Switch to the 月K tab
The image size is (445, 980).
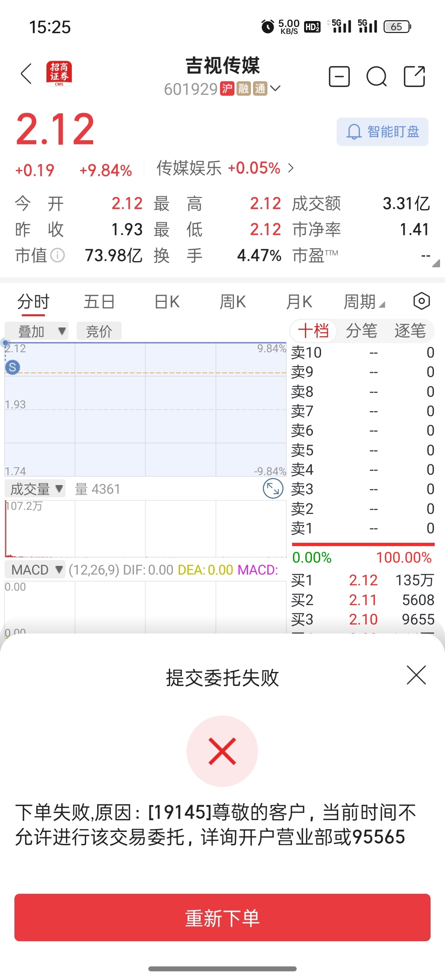tap(299, 302)
